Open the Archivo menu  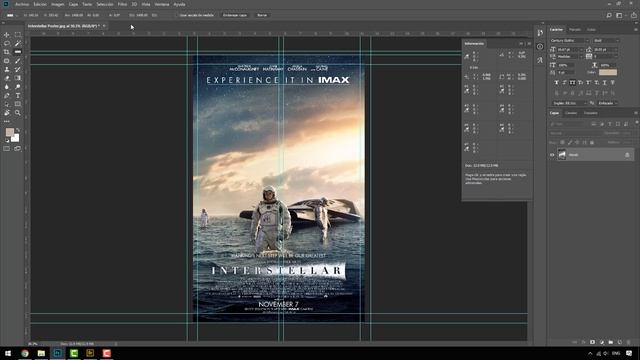[22, 4]
